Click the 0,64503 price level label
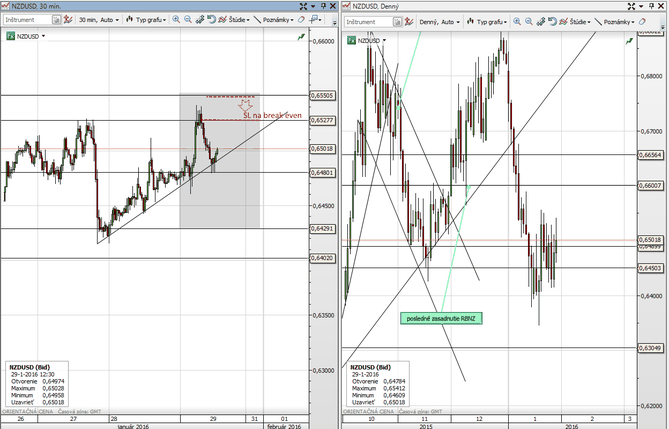 [x=651, y=268]
